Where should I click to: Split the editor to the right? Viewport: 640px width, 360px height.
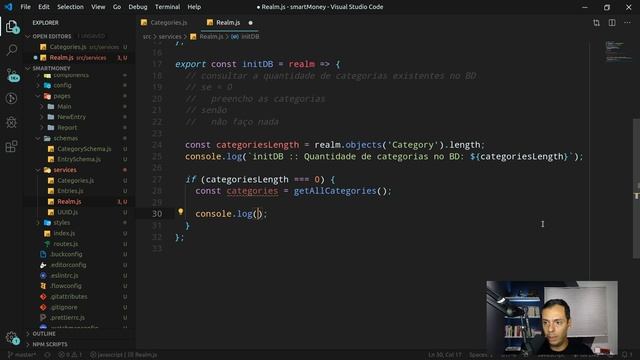tap(612, 23)
